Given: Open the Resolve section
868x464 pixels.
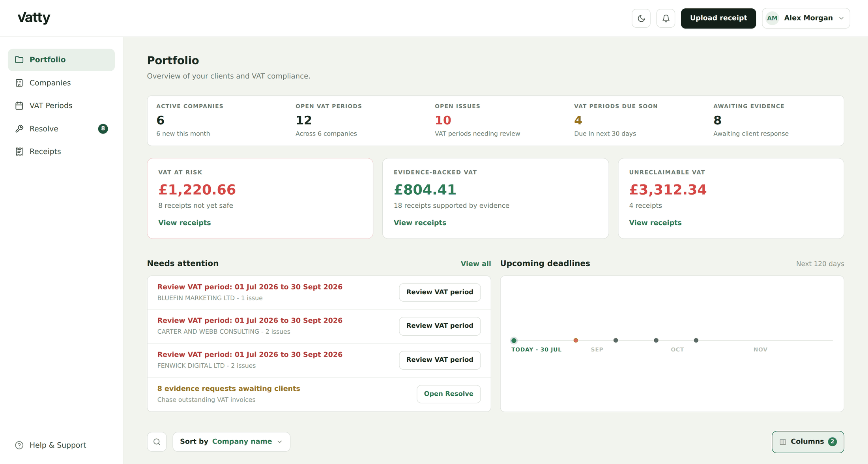Looking at the screenshot, I should click(62, 129).
